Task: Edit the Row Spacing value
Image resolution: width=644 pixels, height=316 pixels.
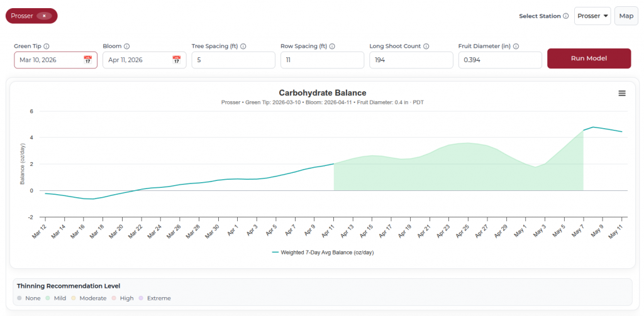Action: pos(323,60)
